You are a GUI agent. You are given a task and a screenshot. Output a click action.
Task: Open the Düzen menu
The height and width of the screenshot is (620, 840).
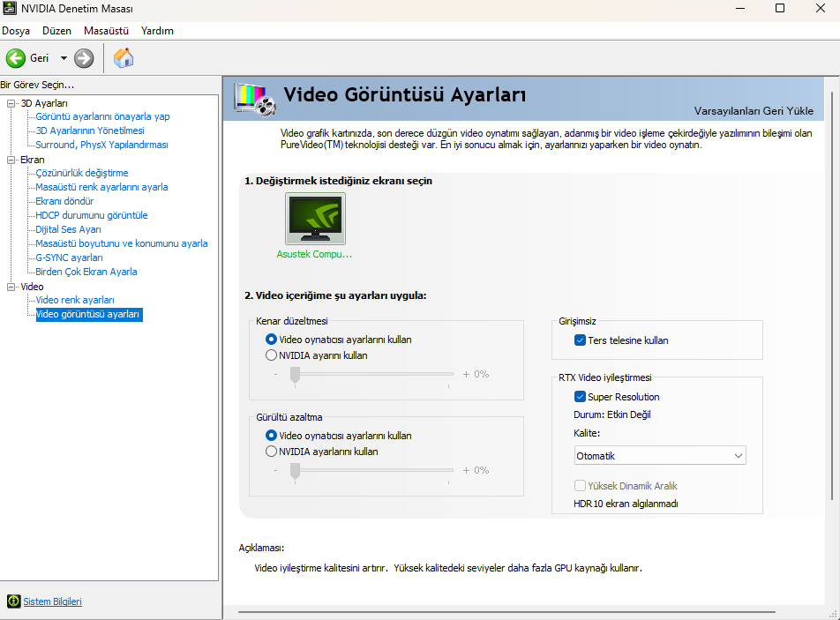(56, 31)
